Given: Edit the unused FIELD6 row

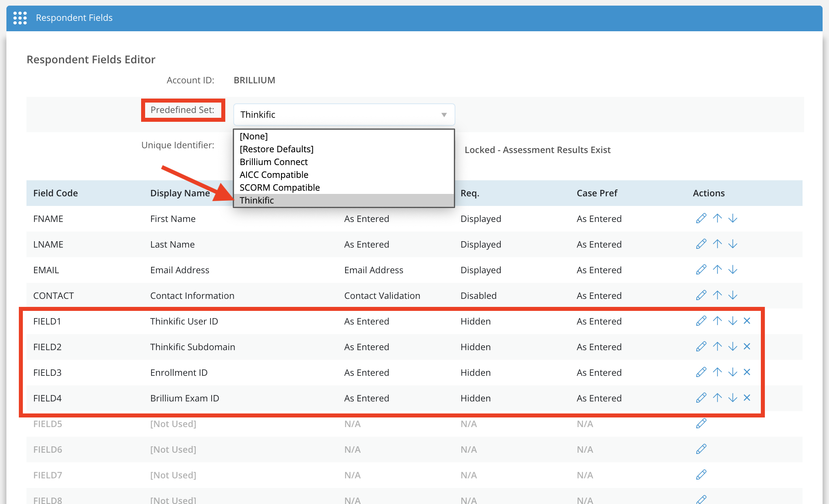Looking at the screenshot, I should tap(701, 449).
